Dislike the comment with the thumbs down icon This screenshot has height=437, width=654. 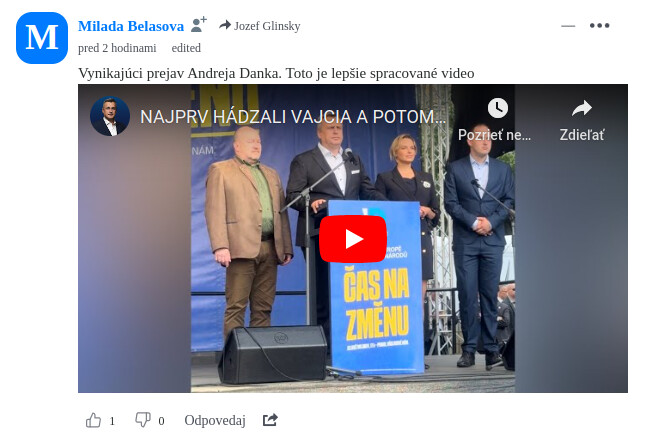pos(143,420)
